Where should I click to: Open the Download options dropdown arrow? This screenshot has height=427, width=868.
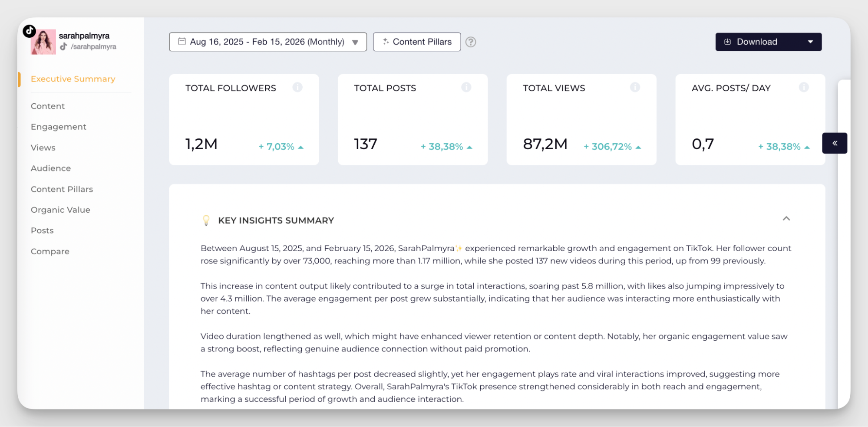click(x=810, y=42)
